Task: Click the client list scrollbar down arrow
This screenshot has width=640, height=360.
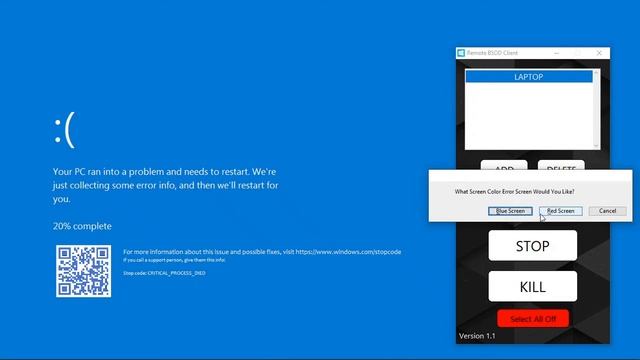Action: pos(596,146)
